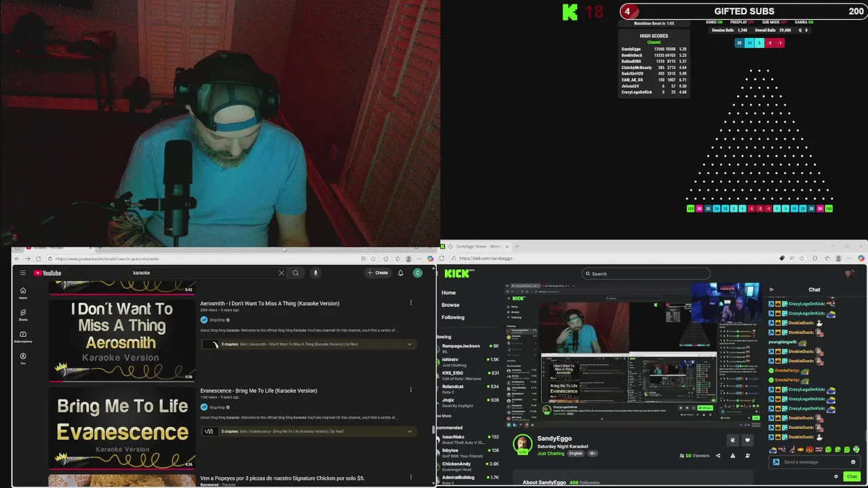Open Rolandcat channel in Kick sidebar

470,389
